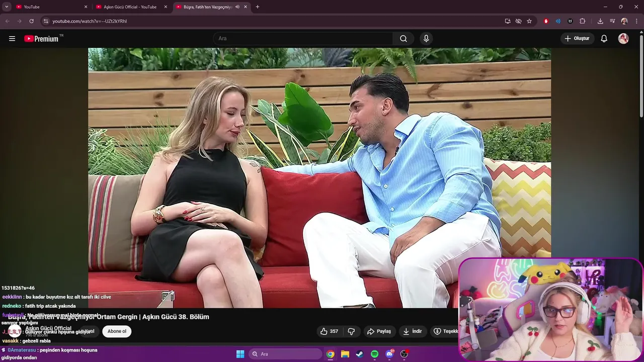This screenshot has width=644, height=362.
Task: Open YouTube notifications bell
Action: [604, 39]
